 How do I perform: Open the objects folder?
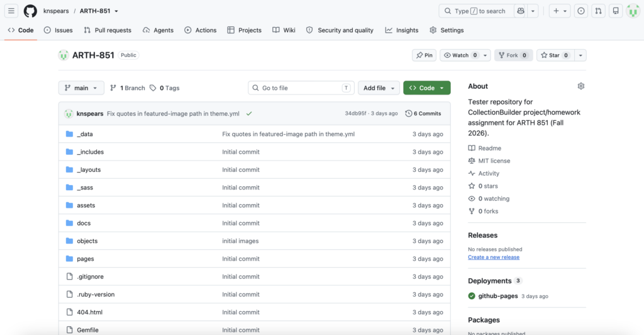(87, 241)
